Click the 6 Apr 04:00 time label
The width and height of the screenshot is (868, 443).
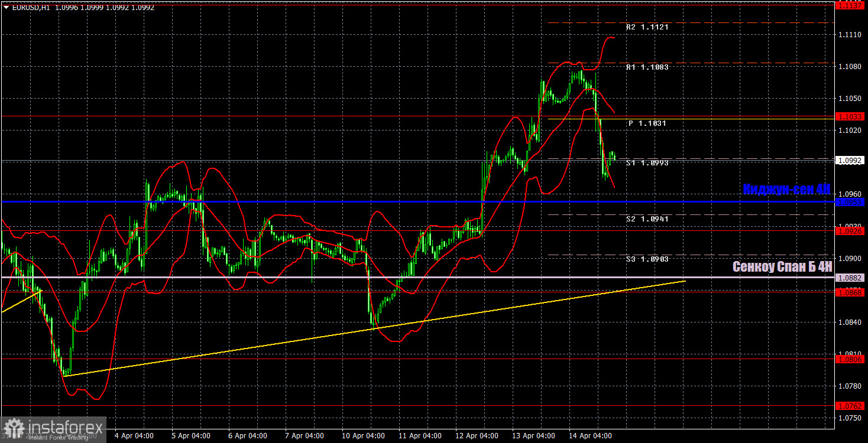click(x=248, y=436)
